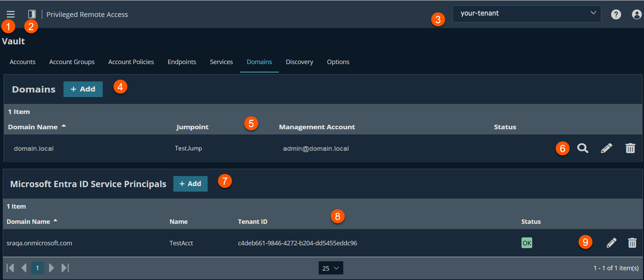Go to the last page of results
The image size is (644, 280).
tap(65, 268)
